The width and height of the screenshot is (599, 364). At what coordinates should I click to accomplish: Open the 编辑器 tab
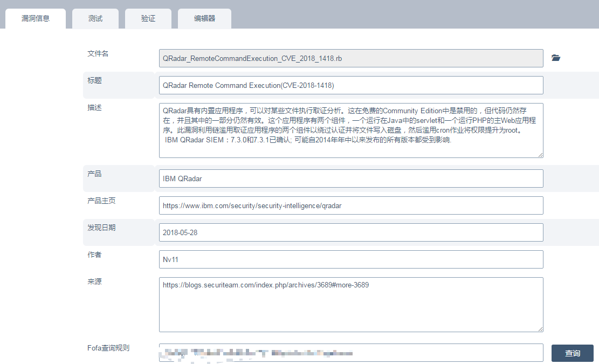pyautogui.click(x=204, y=19)
